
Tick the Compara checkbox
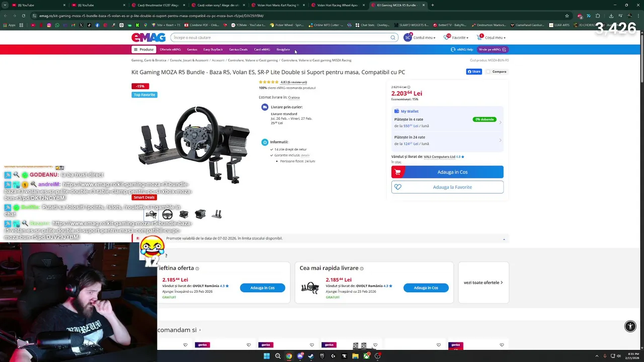point(488,71)
